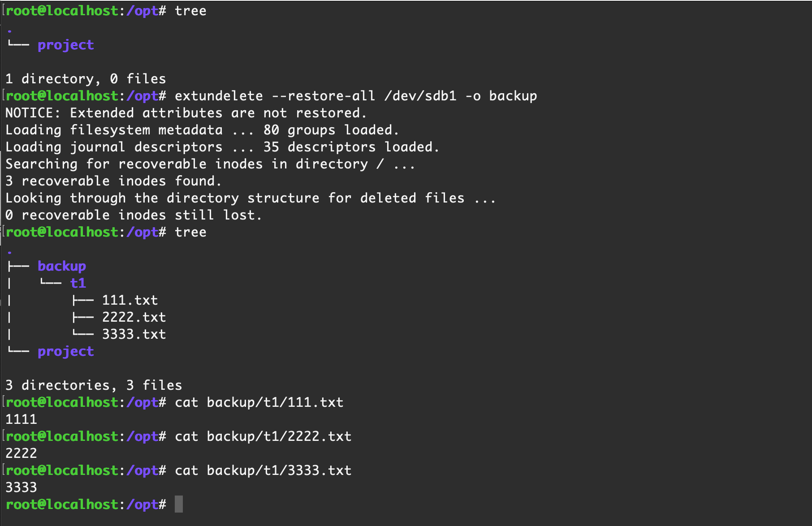The image size is (812, 526).
Task: Select 2222.txt in the tree listing
Action: [134, 317]
